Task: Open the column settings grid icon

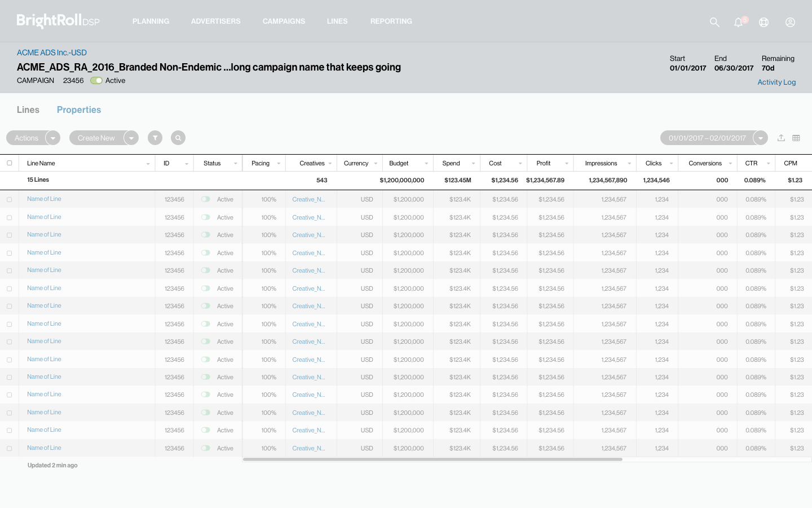Action: [795, 138]
